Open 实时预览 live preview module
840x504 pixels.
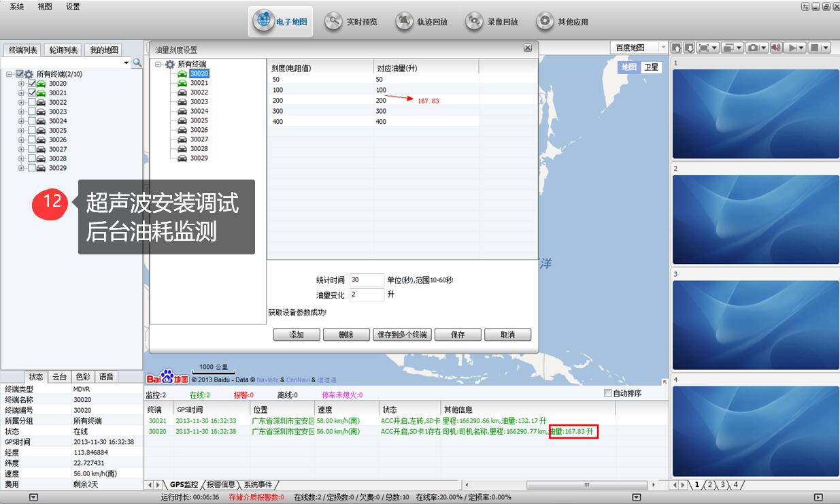[x=352, y=22]
